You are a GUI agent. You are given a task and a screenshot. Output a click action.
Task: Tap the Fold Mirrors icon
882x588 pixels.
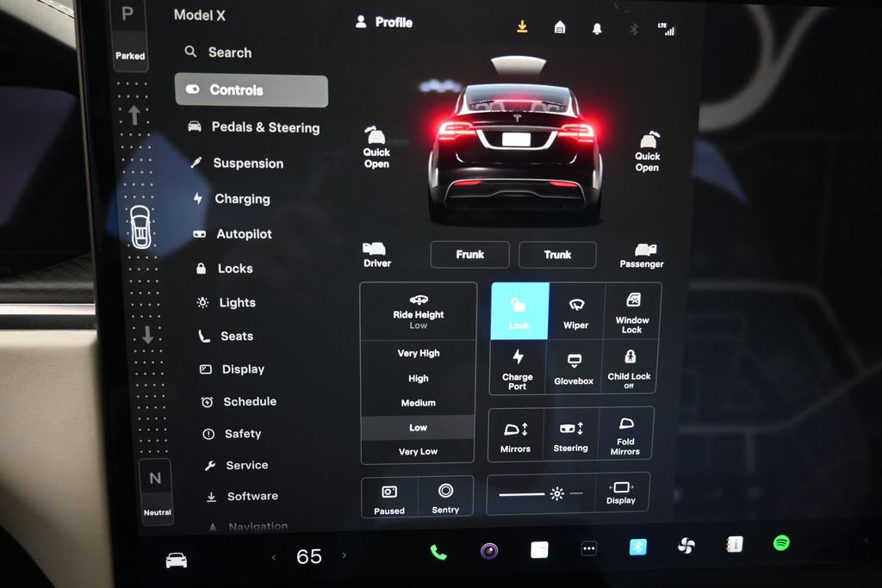(625, 434)
